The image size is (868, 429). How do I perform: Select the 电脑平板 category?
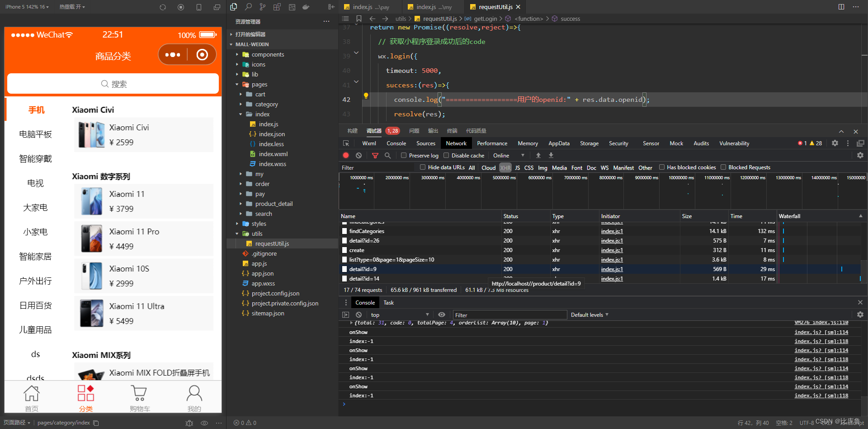click(x=35, y=134)
